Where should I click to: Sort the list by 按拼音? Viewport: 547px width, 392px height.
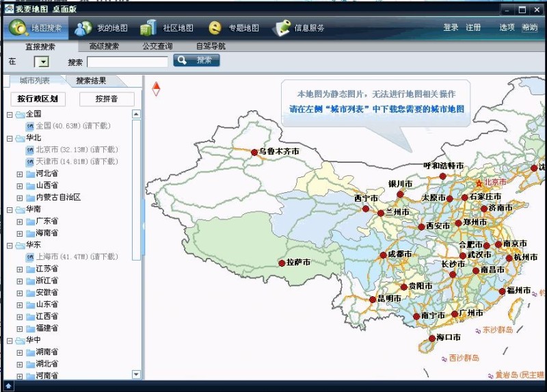pos(107,99)
